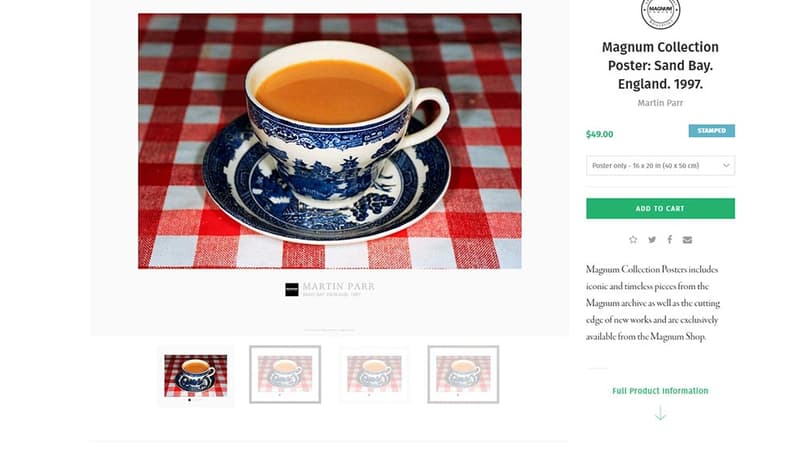800x450 pixels.
Task: Click the main teacup poster image
Action: [x=329, y=140]
